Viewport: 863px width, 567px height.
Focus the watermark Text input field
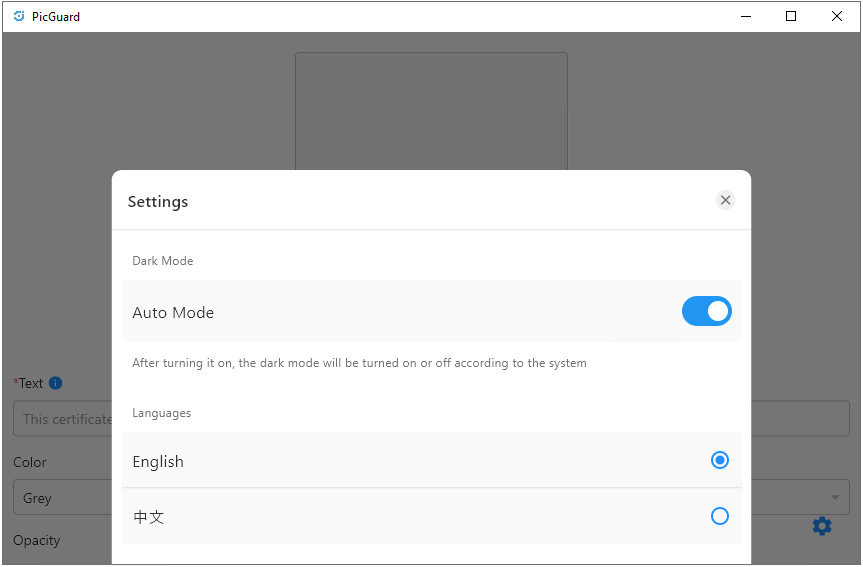click(x=431, y=419)
